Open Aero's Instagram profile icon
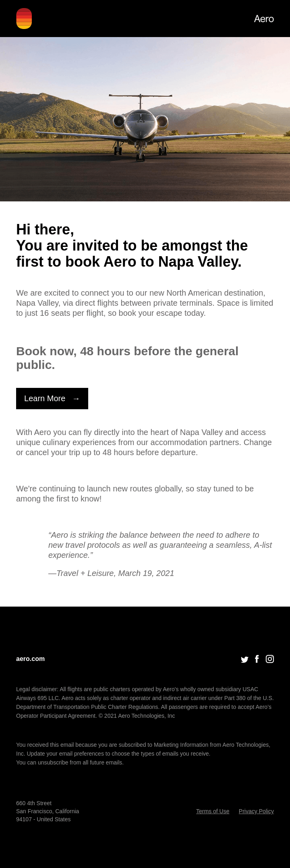 (x=270, y=659)
